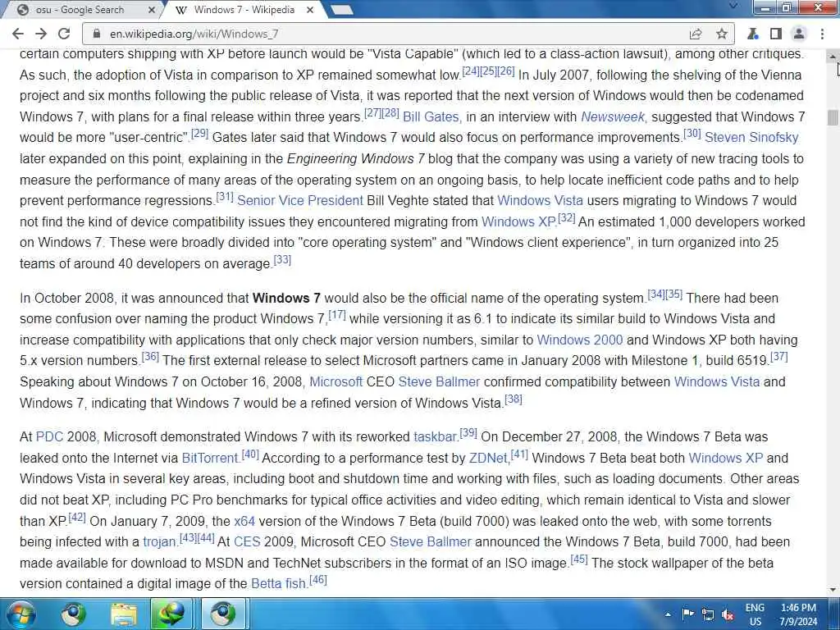The width and height of the screenshot is (840, 630).
Task: Open the PDC link
Action: coord(49,437)
